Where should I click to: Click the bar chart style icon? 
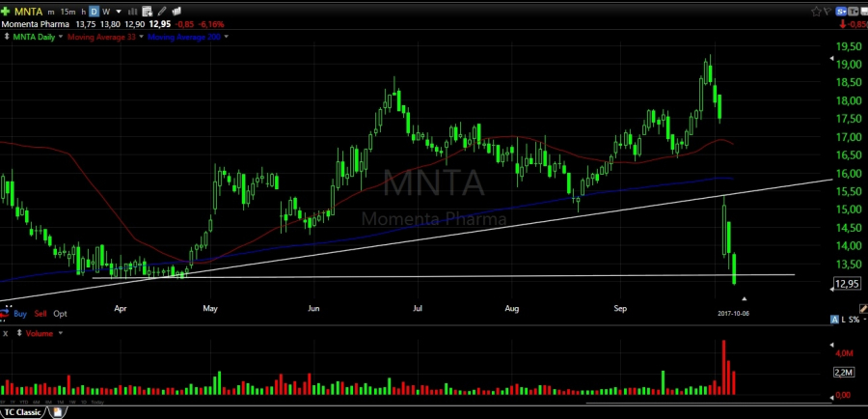tap(133, 12)
